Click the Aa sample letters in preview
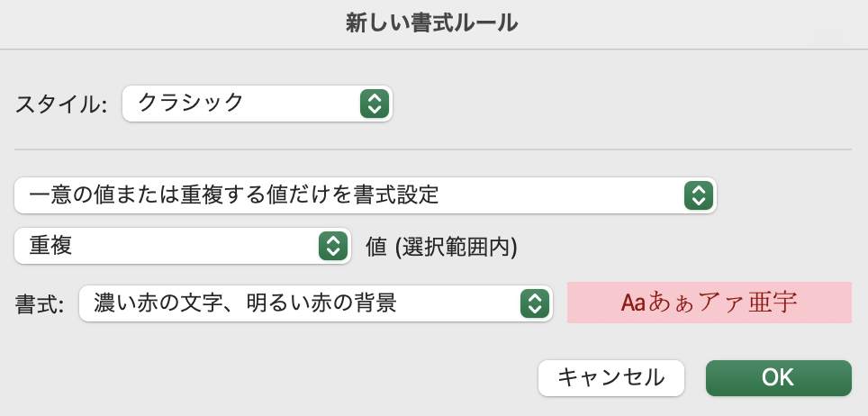 [x=633, y=303]
